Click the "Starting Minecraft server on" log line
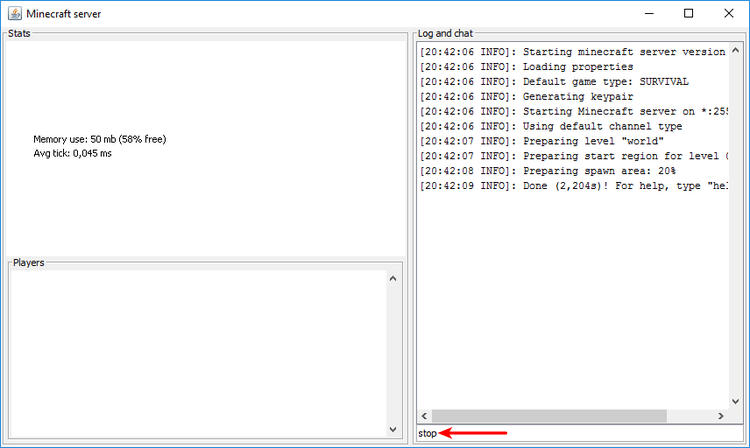Viewport: 750px width, 448px height. coord(574,111)
